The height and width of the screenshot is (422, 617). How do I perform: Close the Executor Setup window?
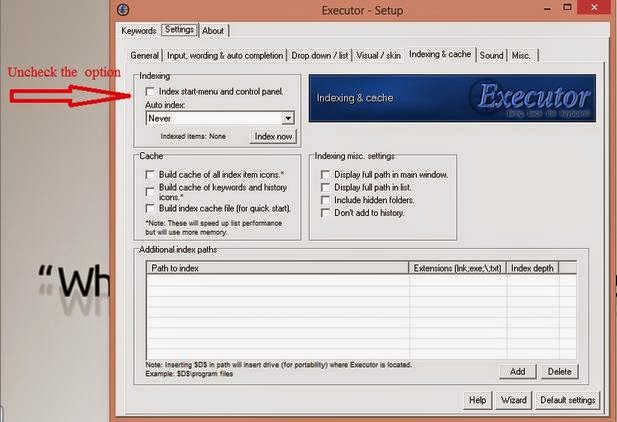(x=594, y=7)
